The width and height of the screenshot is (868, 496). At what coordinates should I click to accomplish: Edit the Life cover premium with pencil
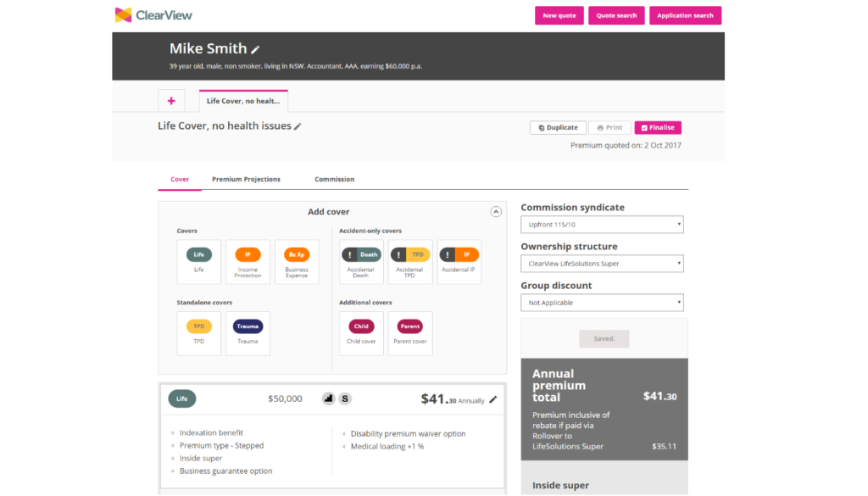[493, 399]
